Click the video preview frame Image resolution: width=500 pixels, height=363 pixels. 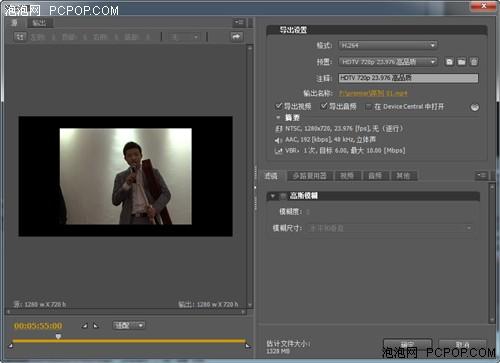click(x=126, y=176)
